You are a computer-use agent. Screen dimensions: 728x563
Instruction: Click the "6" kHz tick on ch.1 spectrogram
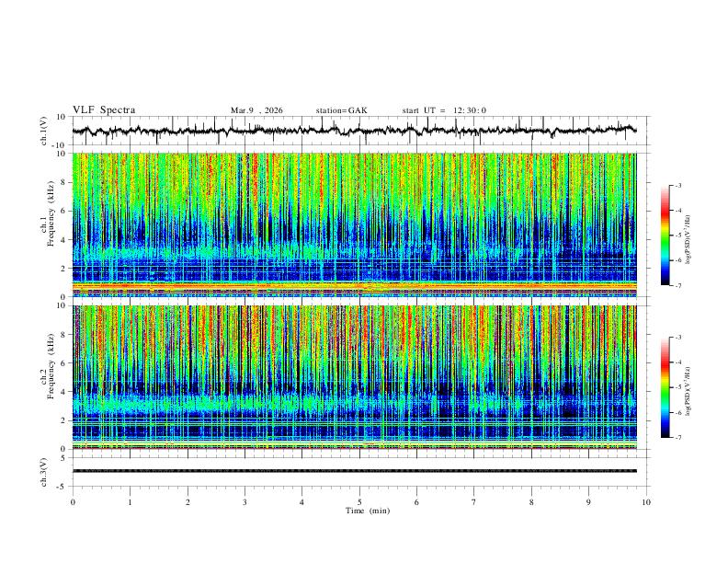point(63,211)
